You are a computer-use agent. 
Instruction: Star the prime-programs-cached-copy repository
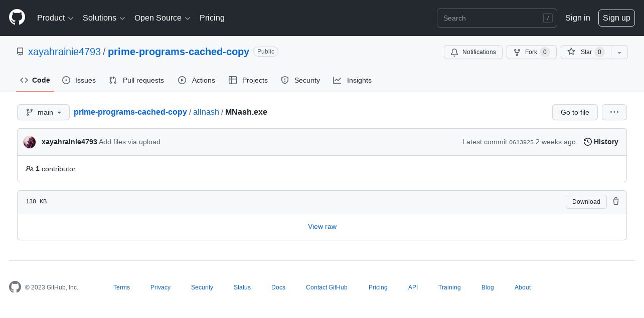586,52
